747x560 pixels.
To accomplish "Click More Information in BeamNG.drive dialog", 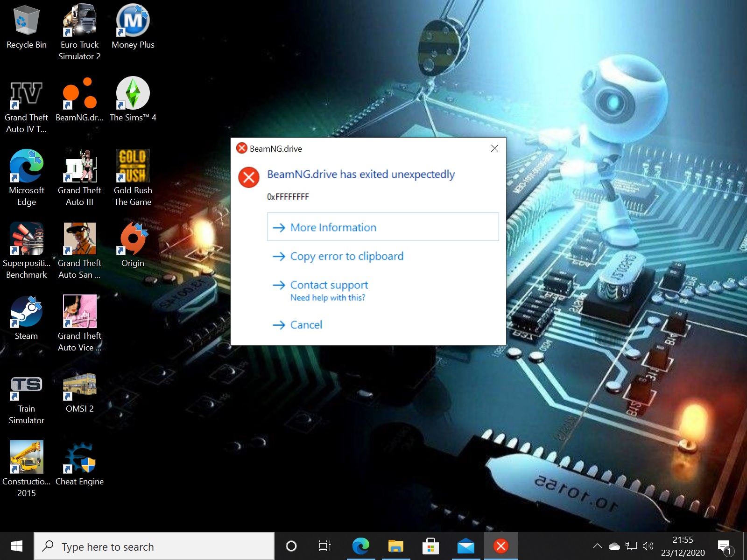I will click(x=383, y=227).
